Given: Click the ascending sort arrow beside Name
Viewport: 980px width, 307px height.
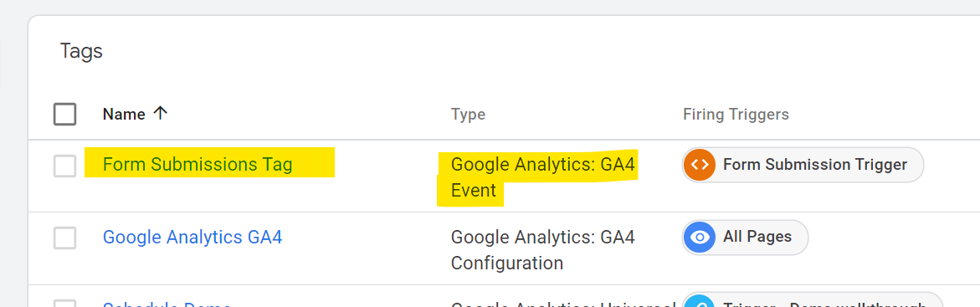Looking at the screenshot, I should pyautogui.click(x=161, y=114).
